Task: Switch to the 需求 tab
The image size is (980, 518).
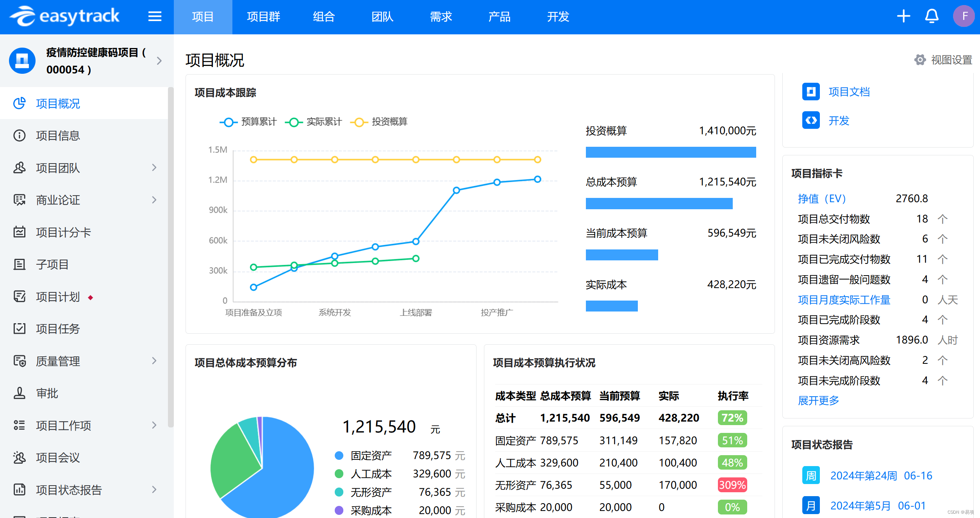Action: pos(441,17)
